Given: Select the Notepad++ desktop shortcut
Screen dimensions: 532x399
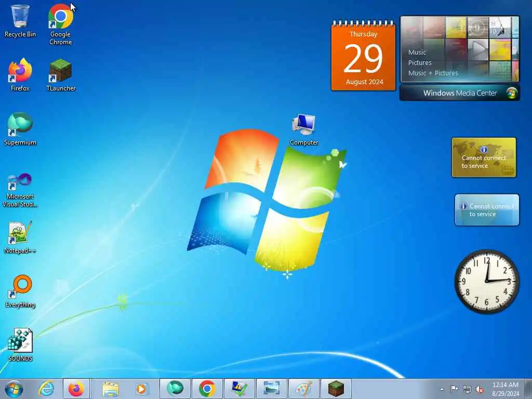Looking at the screenshot, I should 20,237.
